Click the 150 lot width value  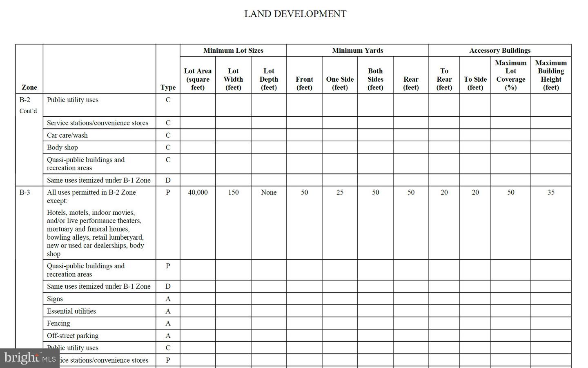[x=233, y=192]
